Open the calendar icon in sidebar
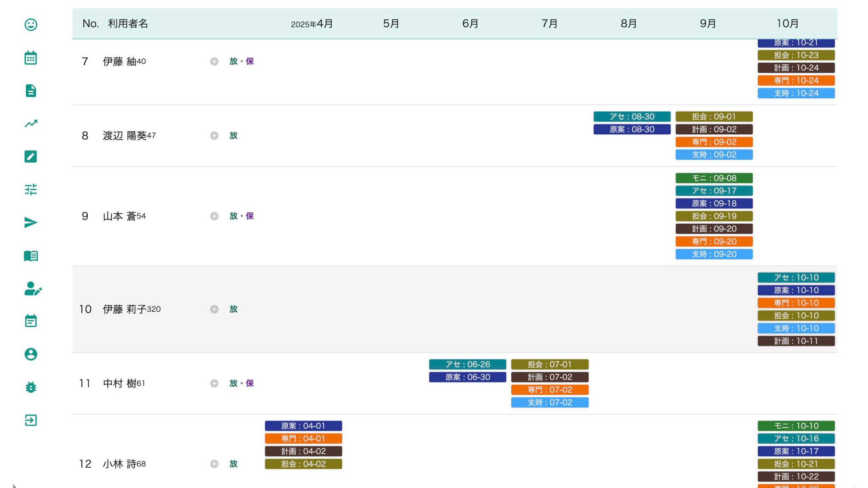Screen dimensions: 868x488 coord(31,58)
